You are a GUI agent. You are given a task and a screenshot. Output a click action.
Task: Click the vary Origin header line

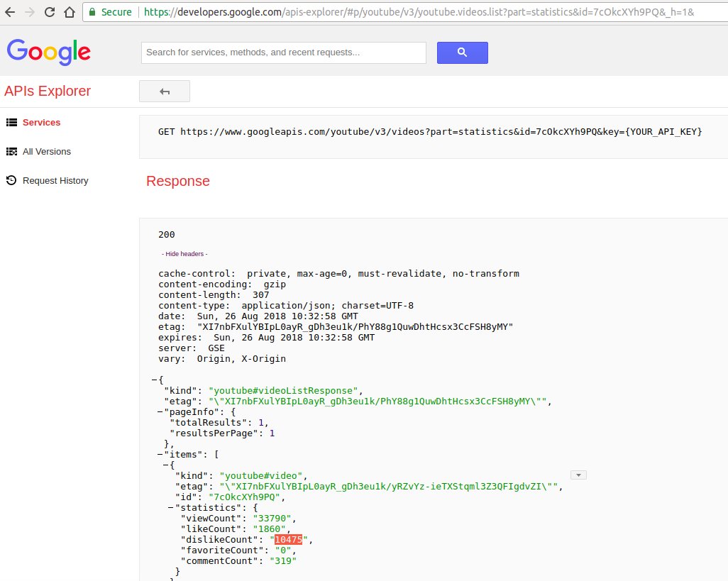coord(222,359)
